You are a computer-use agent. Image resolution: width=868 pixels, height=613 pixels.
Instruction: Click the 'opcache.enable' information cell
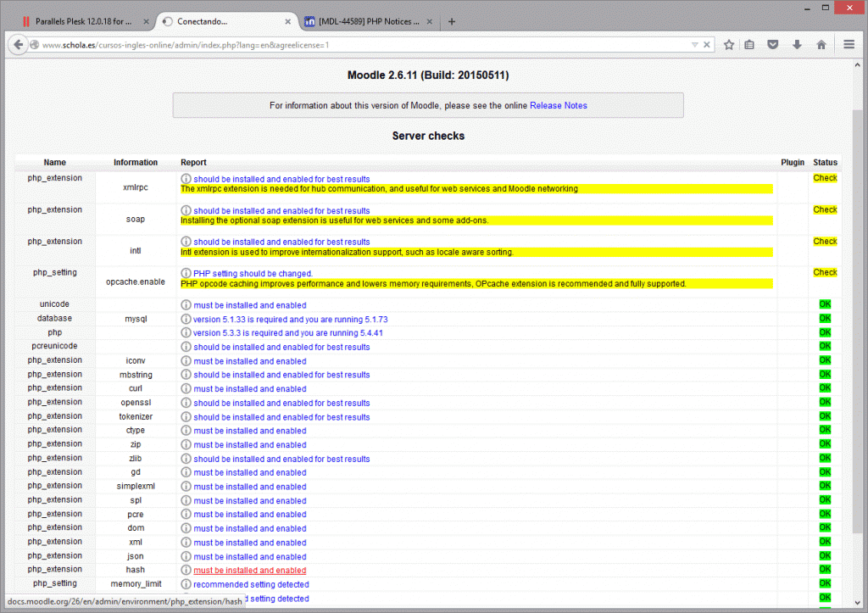coord(136,281)
